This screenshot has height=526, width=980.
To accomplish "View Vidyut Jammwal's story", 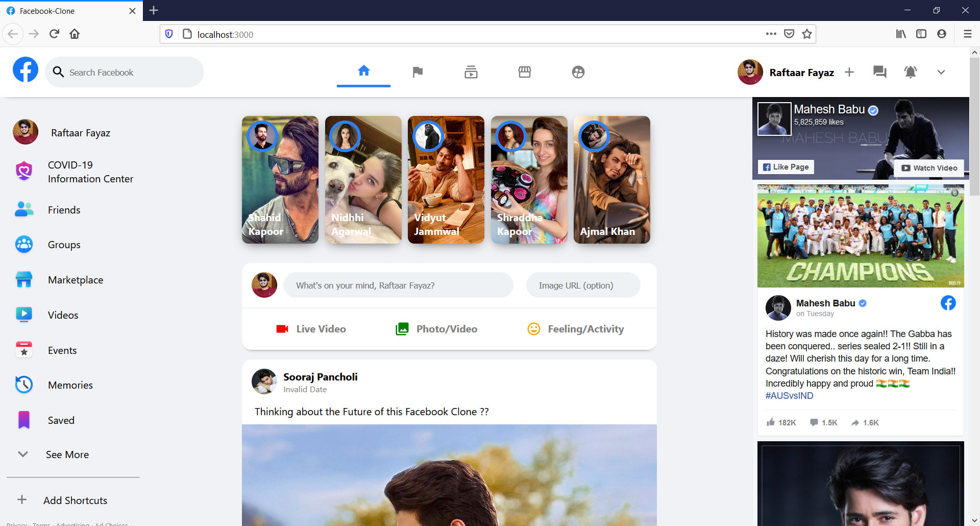I will pos(446,180).
